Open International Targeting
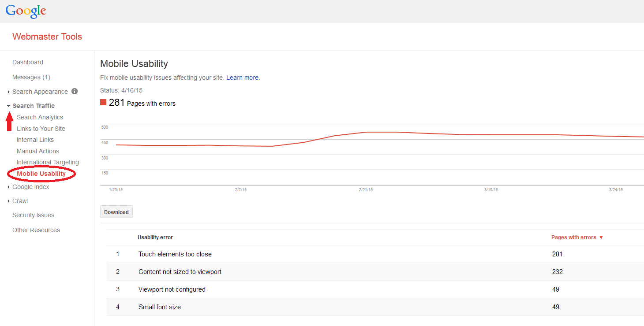 (x=48, y=162)
